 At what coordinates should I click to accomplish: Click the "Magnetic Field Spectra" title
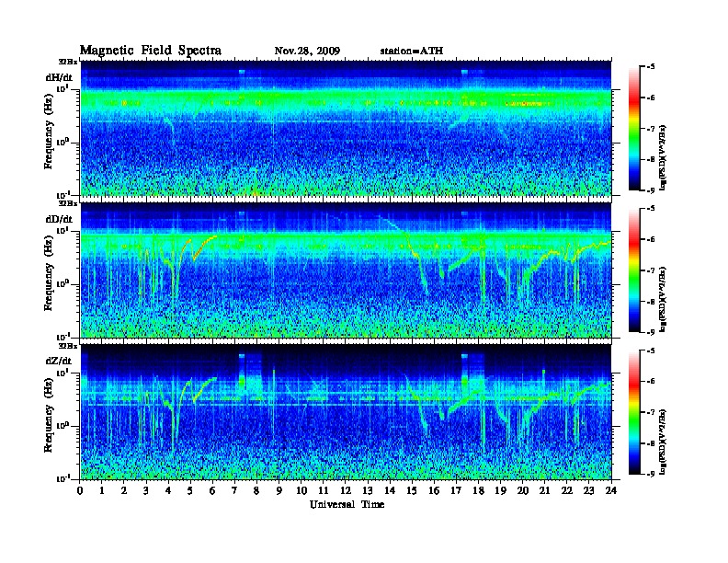click(151, 51)
